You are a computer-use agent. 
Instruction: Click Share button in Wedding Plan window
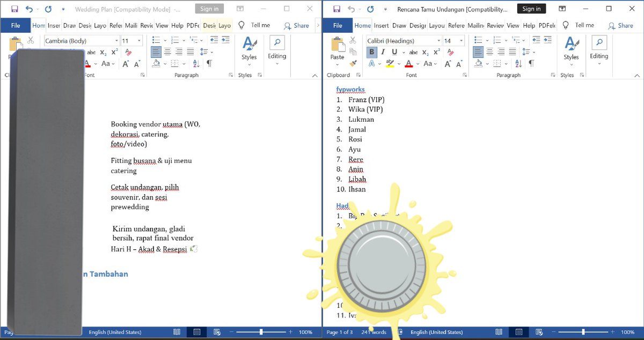coord(297,25)
